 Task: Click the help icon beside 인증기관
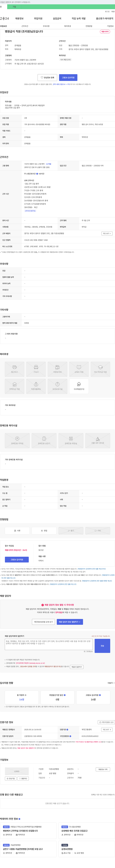pyautogui.click(x=68, y=729)
